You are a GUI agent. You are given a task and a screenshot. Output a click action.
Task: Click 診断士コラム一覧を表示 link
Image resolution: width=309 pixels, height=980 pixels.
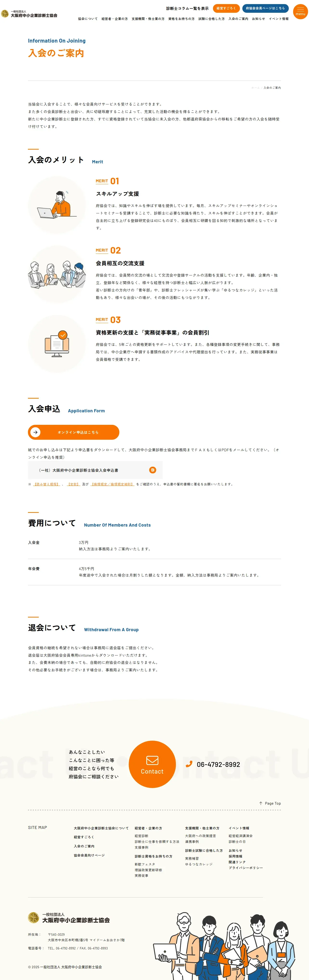pyautogui.click(x=187, y=8)
